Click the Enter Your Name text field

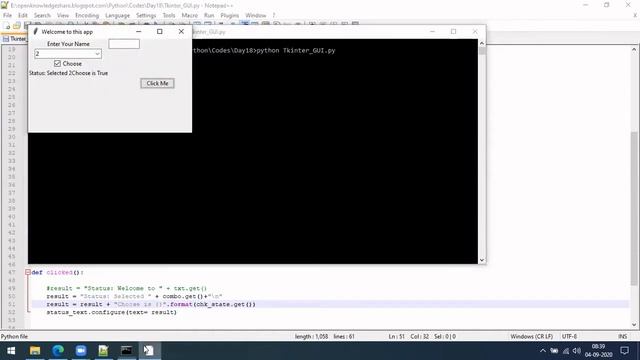click(124, 44)
